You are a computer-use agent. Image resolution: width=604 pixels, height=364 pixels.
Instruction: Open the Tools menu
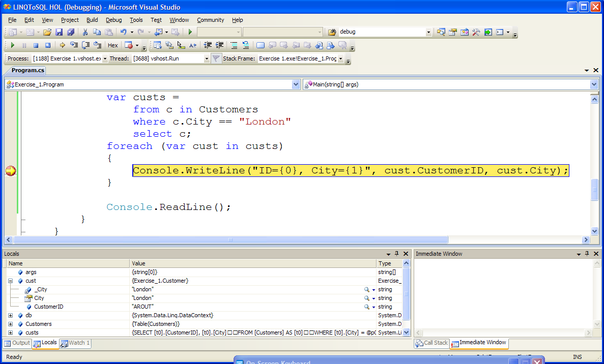(x=136, y=20)
